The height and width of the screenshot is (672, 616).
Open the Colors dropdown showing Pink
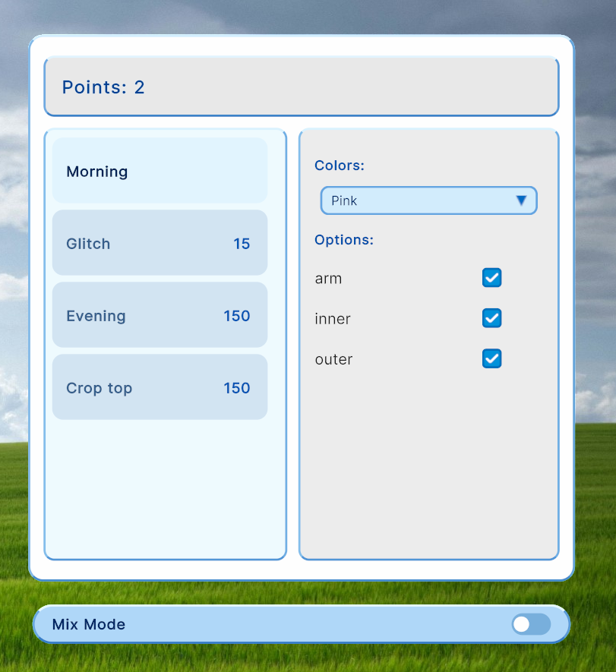[428, 200]
